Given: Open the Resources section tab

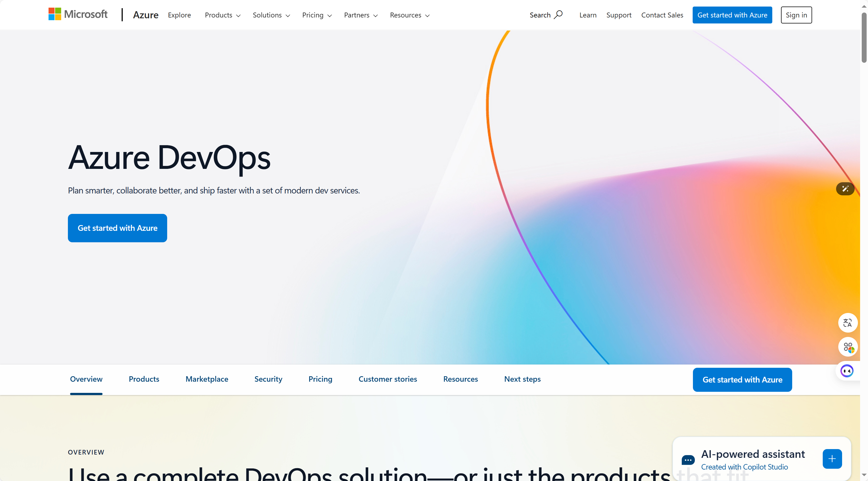Looking at the screenshot, I should coord(460,379).
